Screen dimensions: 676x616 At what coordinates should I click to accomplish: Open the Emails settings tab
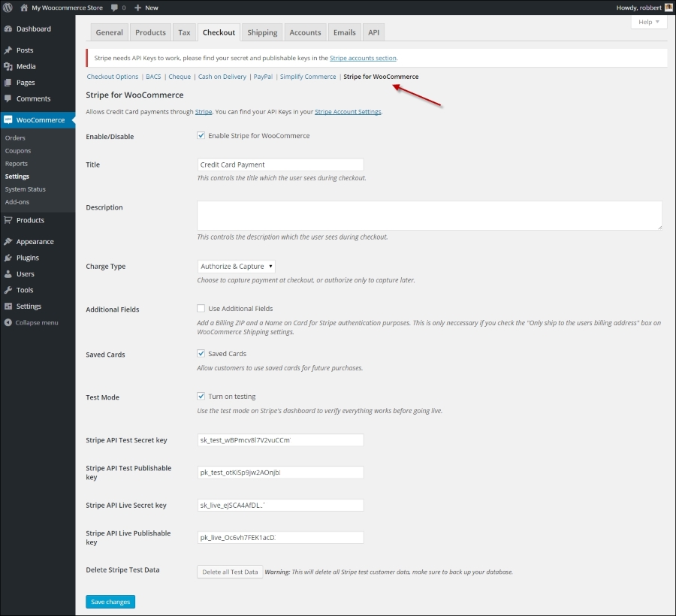[344, 32]
